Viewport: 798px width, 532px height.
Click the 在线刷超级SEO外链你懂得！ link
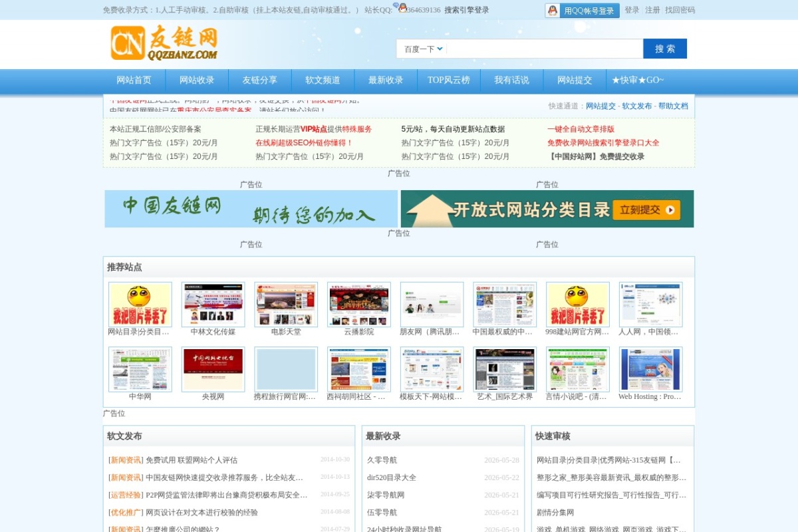(304, 143)
